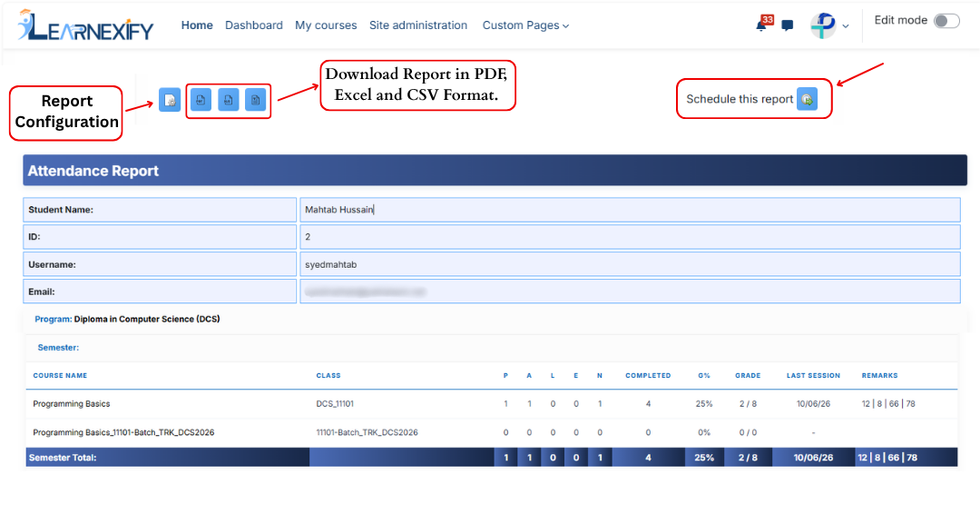Open the user menu chevron

(846, 26)
